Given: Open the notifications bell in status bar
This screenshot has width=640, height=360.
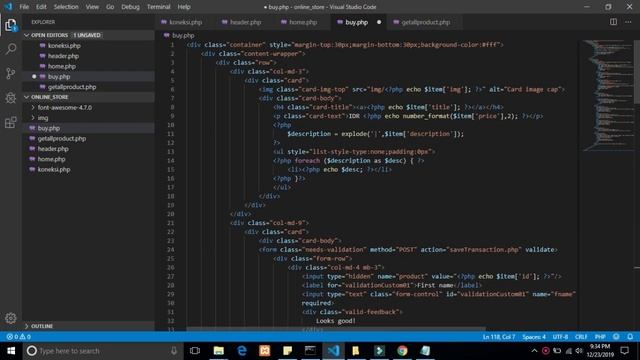Looking at the screenshot, I should click(630, 337).
